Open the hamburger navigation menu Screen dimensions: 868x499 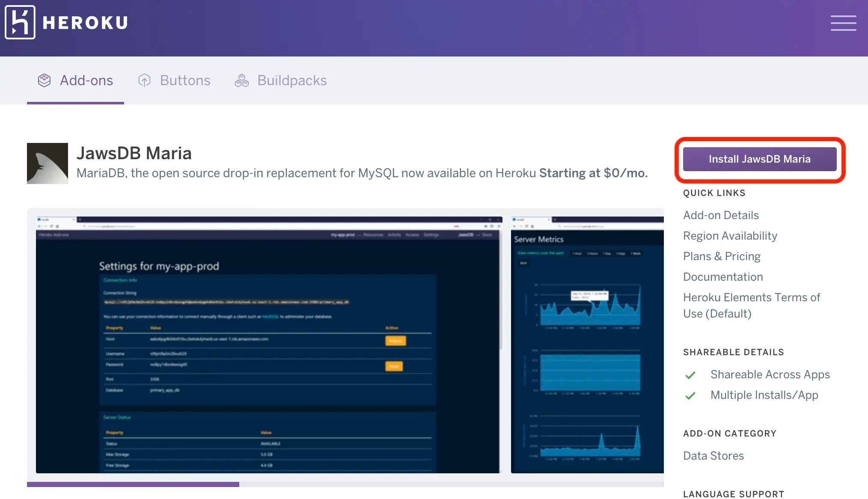(844, 23)
